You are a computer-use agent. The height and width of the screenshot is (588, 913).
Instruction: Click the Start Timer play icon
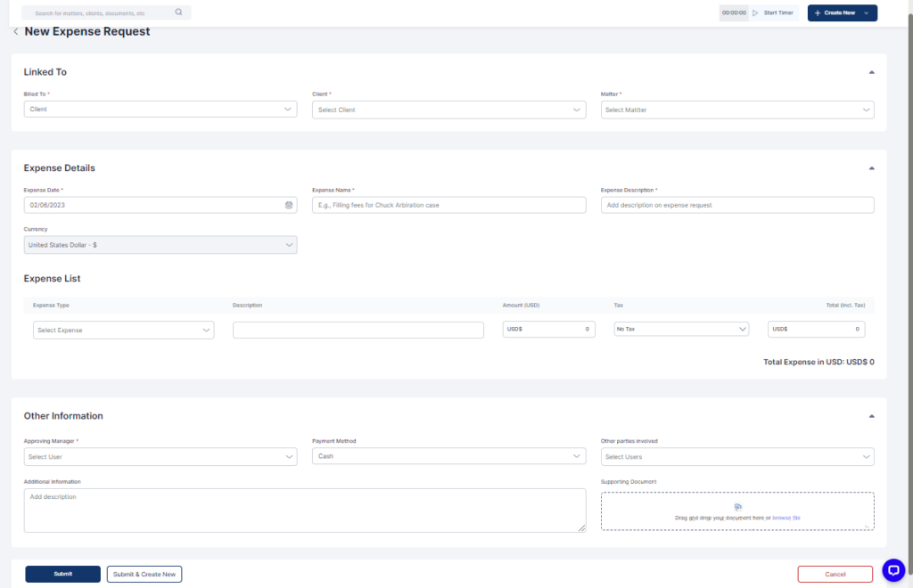(x=755, y=13)
